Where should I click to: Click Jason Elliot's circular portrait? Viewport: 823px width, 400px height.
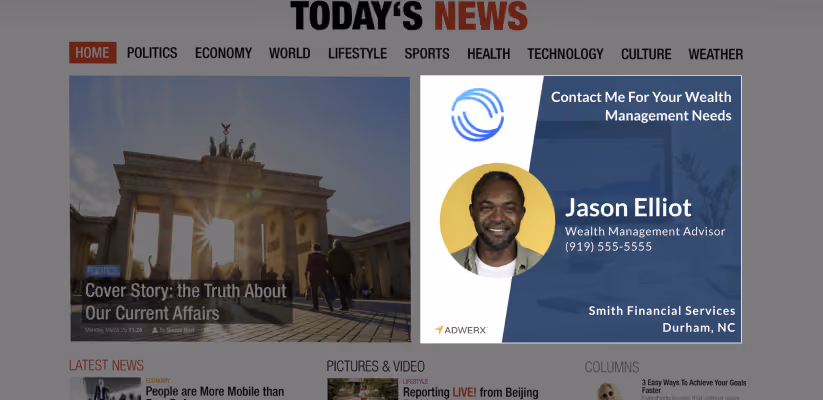pos(497,220)
